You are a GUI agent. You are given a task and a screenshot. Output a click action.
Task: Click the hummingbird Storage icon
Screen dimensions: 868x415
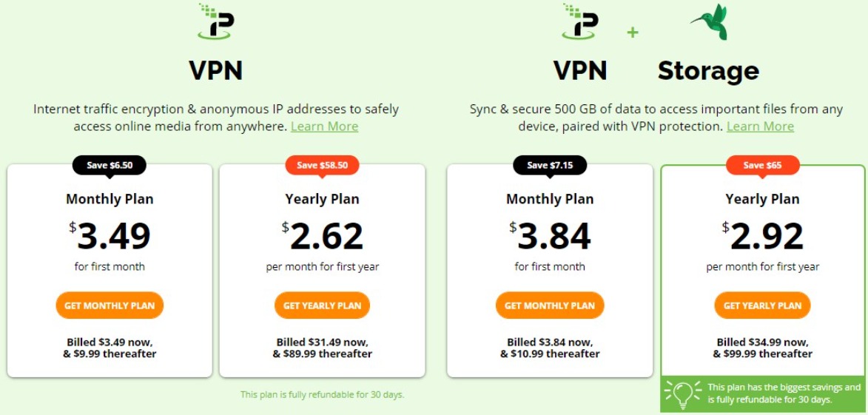point(710,22)
